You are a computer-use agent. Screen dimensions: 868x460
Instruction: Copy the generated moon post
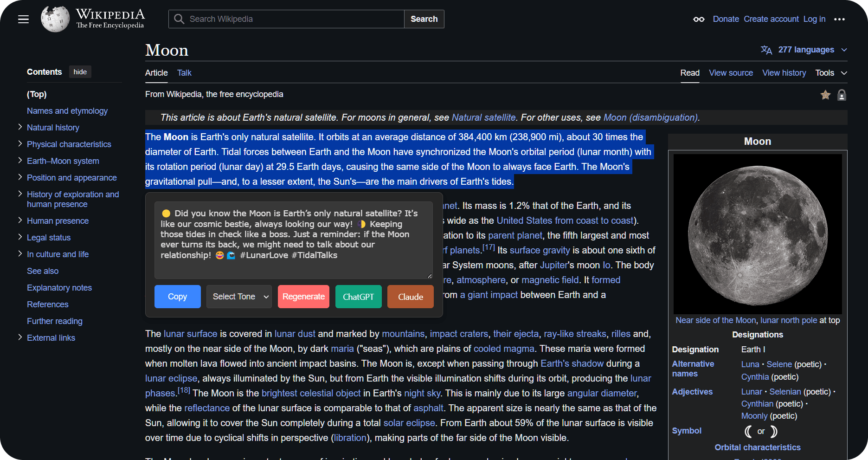(178, 297)
